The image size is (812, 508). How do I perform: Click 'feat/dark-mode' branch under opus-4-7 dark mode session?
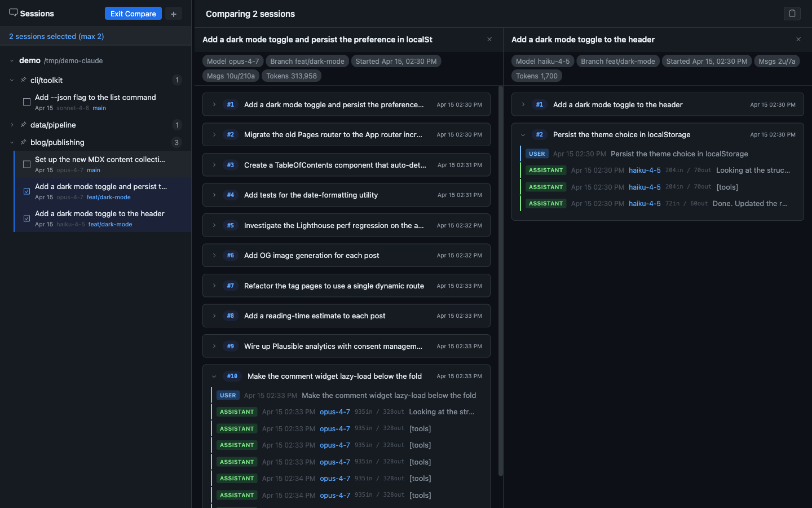[108, 197]
